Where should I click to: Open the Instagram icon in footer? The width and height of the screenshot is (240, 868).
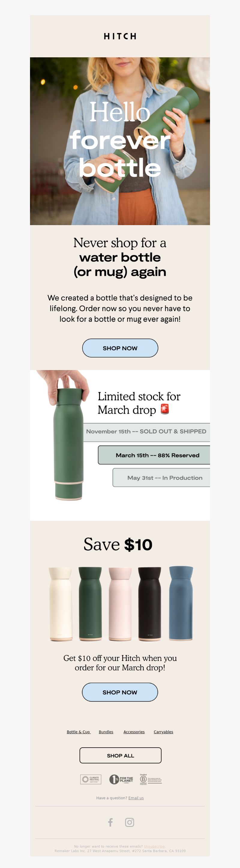[x=130, y=822]
